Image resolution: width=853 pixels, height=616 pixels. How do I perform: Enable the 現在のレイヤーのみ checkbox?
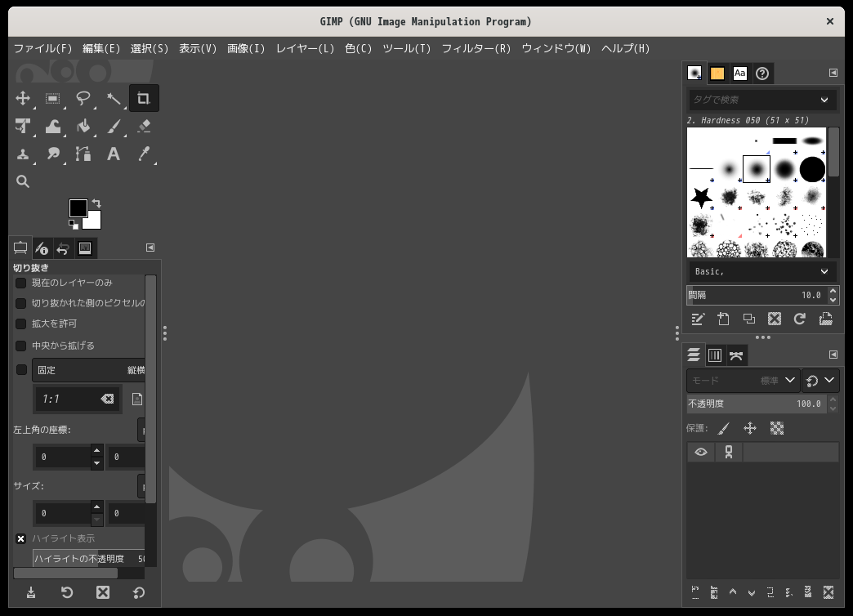pyautogui.click(x=21, y=283)
